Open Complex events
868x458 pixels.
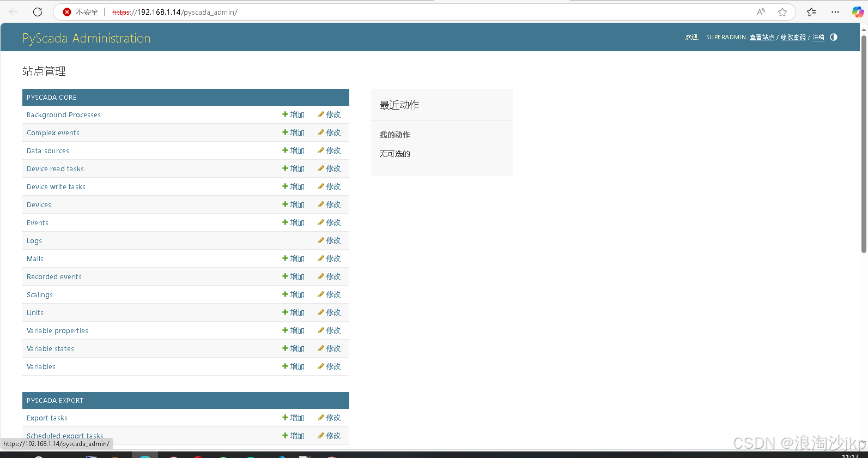tap(53, 132)
